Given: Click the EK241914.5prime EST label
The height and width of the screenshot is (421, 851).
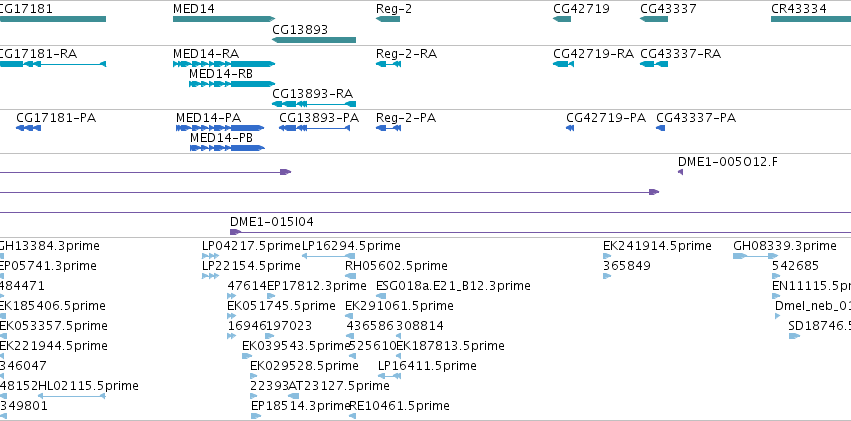Looking at the screenshot, I should pyautogui.click(x=657, y=246).
